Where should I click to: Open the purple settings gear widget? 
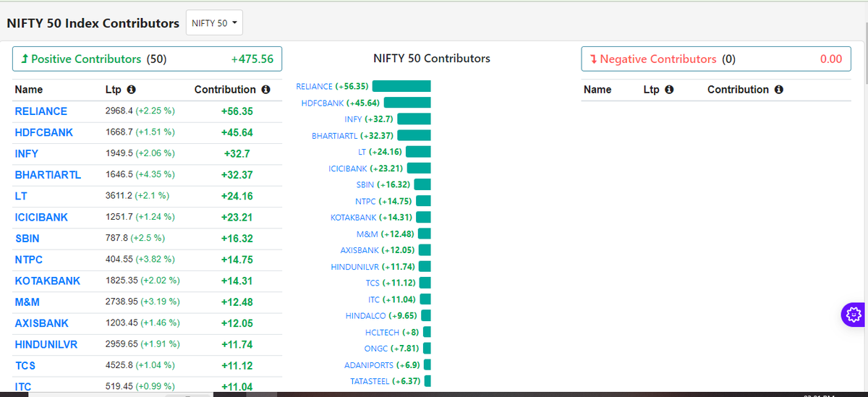point(853,315)
